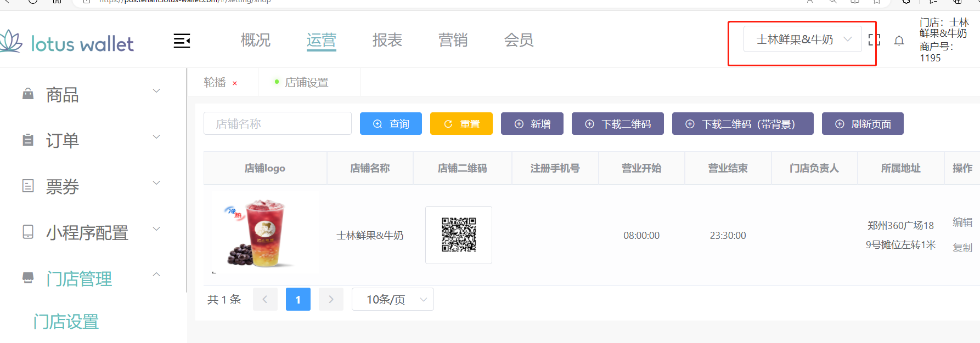Click the store logo drink thumbnail

(x=264, y=234)
